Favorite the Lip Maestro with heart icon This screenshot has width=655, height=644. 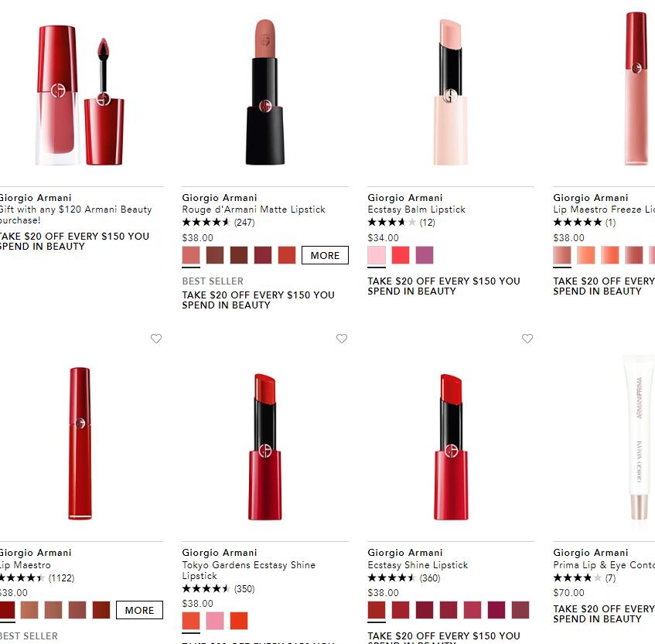tap(156, 339)
